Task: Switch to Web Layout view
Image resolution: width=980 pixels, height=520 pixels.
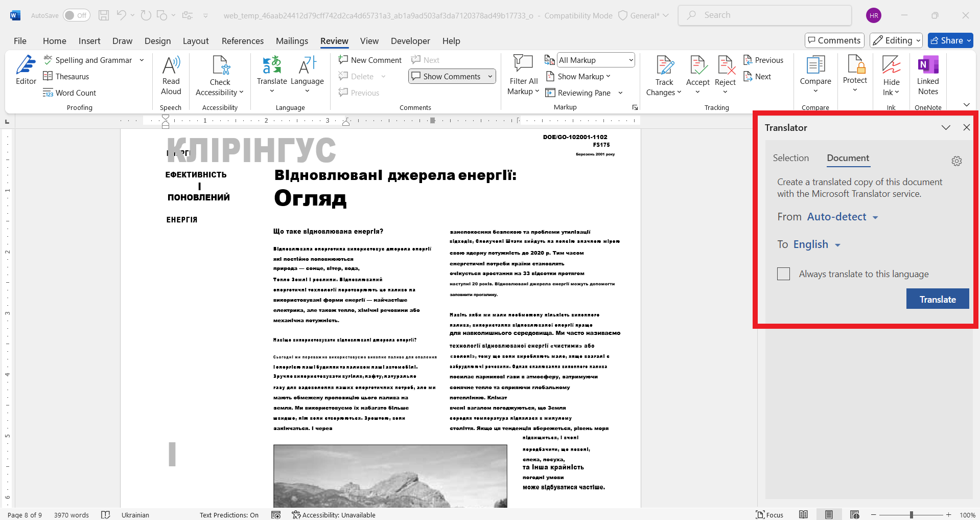Action: coord(854,514)
